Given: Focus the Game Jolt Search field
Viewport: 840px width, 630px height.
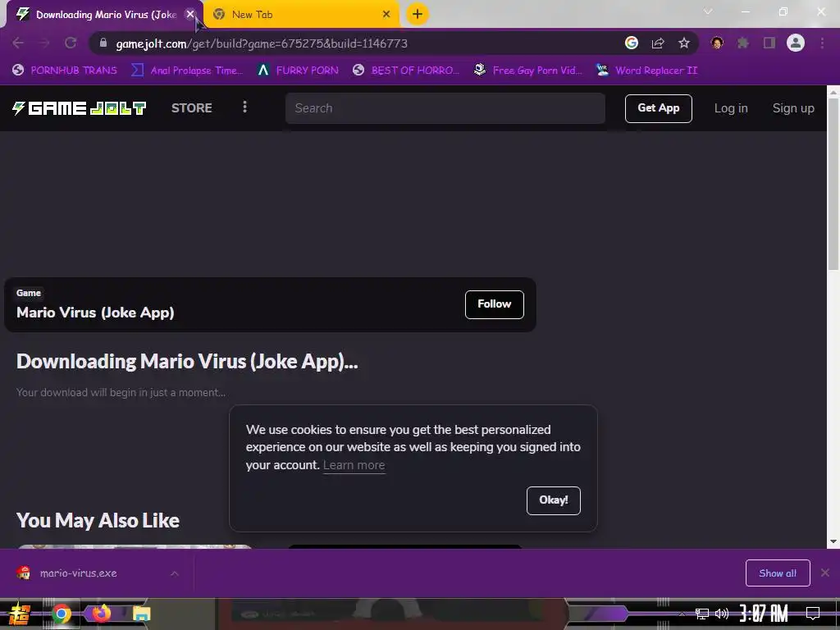Looking at the screenshot, I should 445,108.
